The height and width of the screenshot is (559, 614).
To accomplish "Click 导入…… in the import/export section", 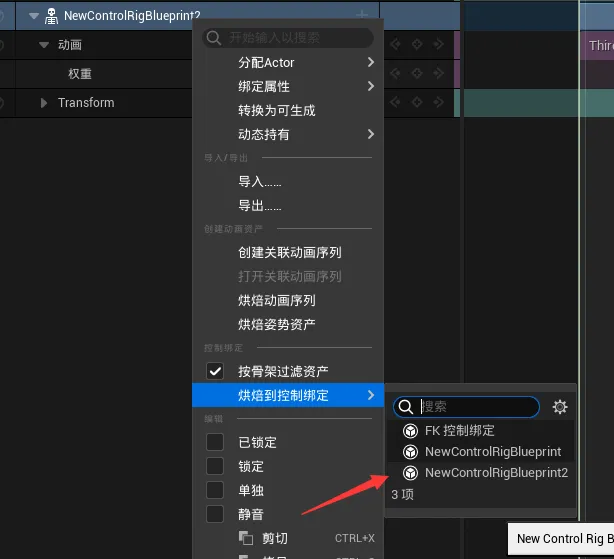I will [x=260, y=182].
